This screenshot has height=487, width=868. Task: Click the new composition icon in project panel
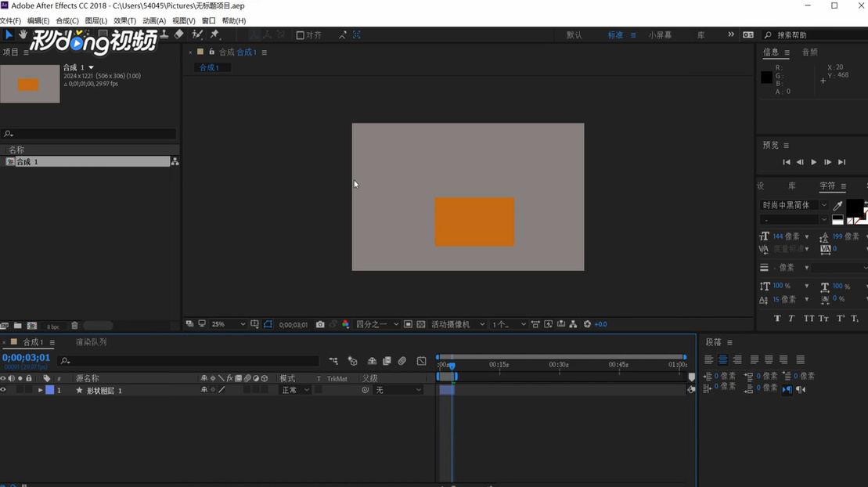click(x=32, y=326)
